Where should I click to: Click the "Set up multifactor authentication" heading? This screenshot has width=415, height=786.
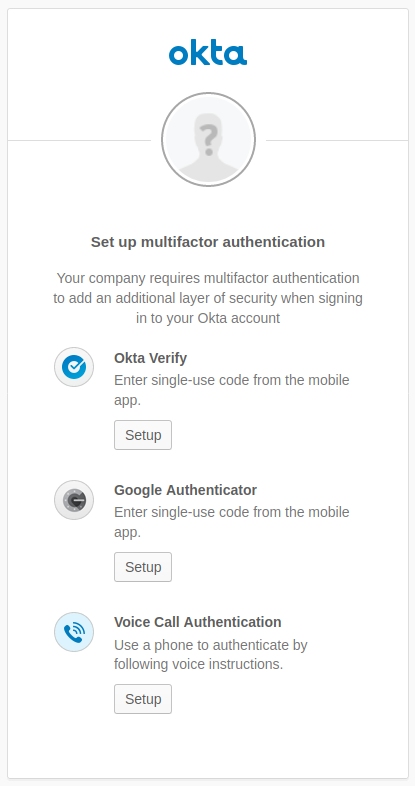(x=208, y=242)
